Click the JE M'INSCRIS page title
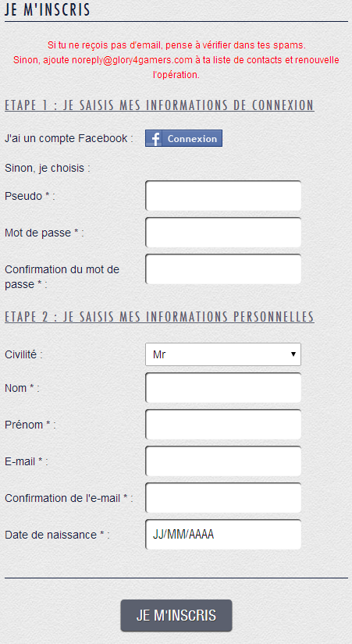The height and width of the screenshot is (644, 352). 48,10
